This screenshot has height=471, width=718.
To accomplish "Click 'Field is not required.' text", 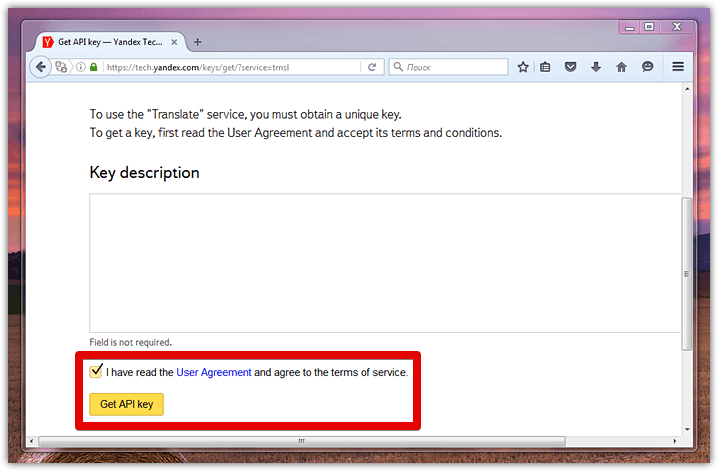I will [x=131, y=342].
